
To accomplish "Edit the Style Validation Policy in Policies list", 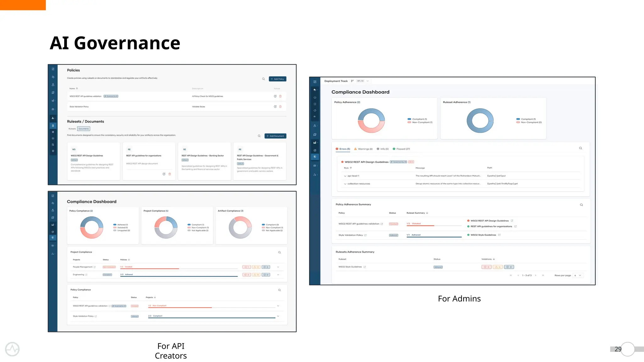I will [x=275, y=107].
